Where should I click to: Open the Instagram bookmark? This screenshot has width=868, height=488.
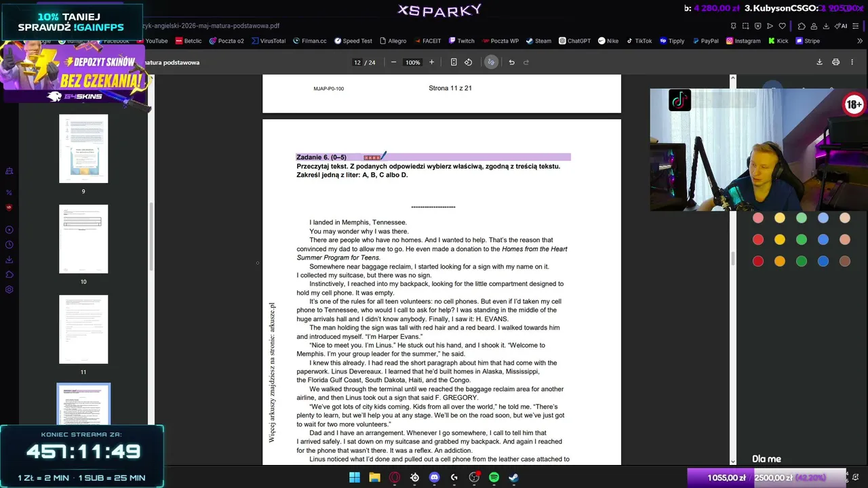[x=743, y=41]
